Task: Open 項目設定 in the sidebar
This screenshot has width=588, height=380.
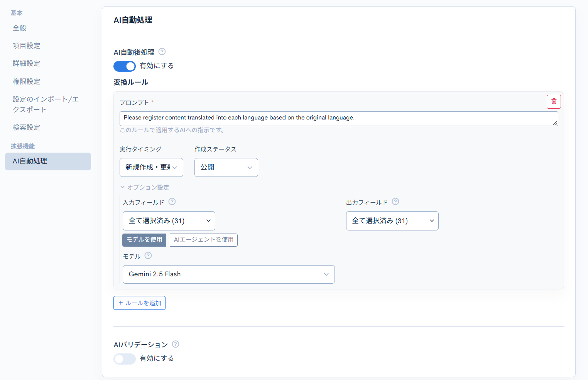Action: coord(27,45)
